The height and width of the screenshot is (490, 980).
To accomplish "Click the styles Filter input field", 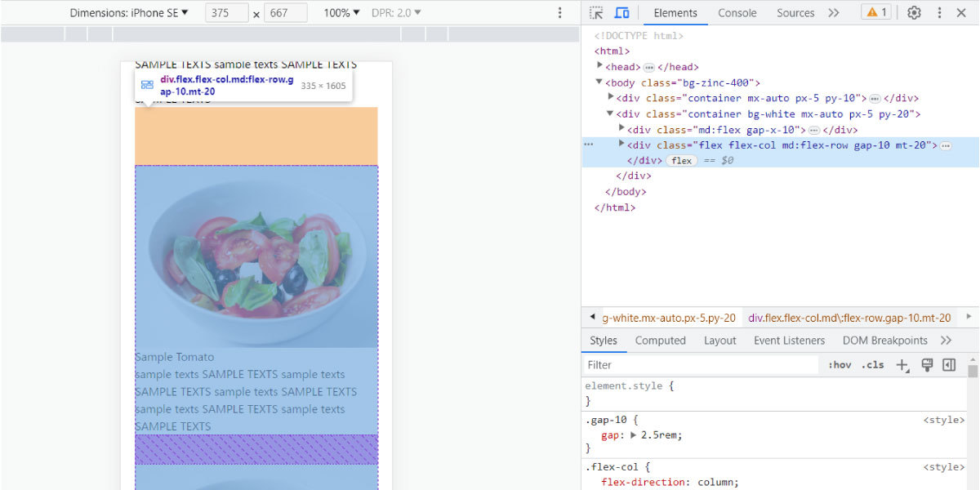I will coord(701,365).
